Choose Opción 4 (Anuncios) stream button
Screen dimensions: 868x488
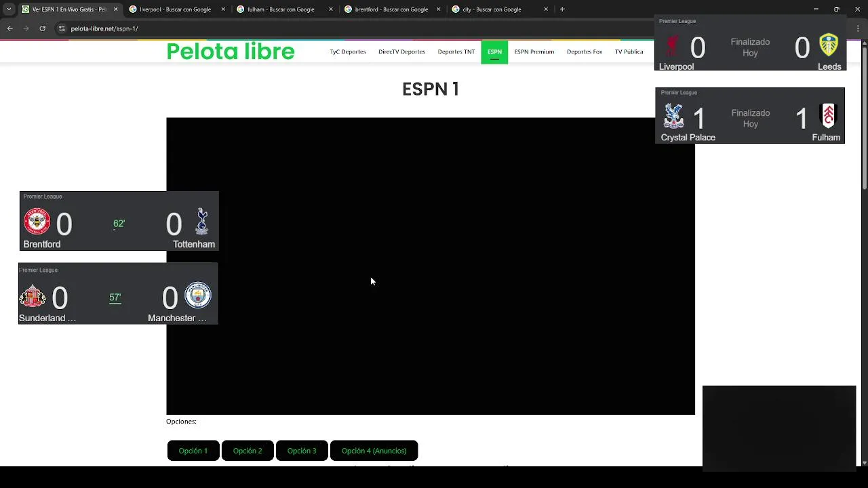(374, 451)
